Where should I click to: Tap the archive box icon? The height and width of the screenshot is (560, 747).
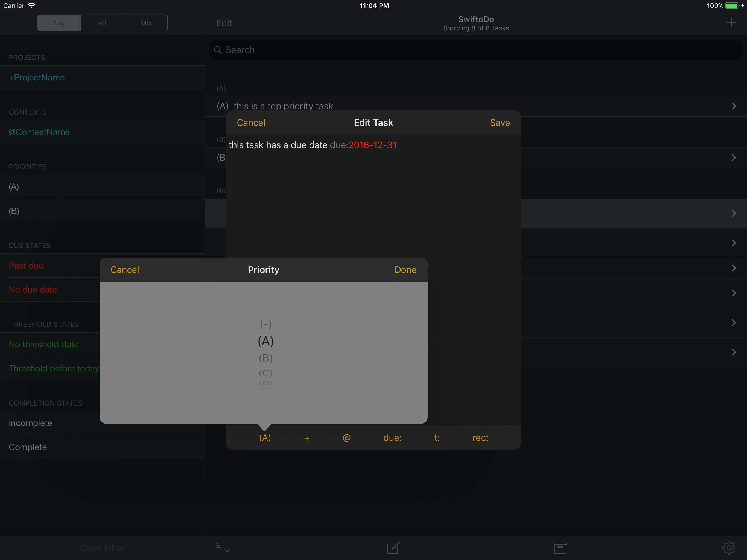(x=560, y=547)
